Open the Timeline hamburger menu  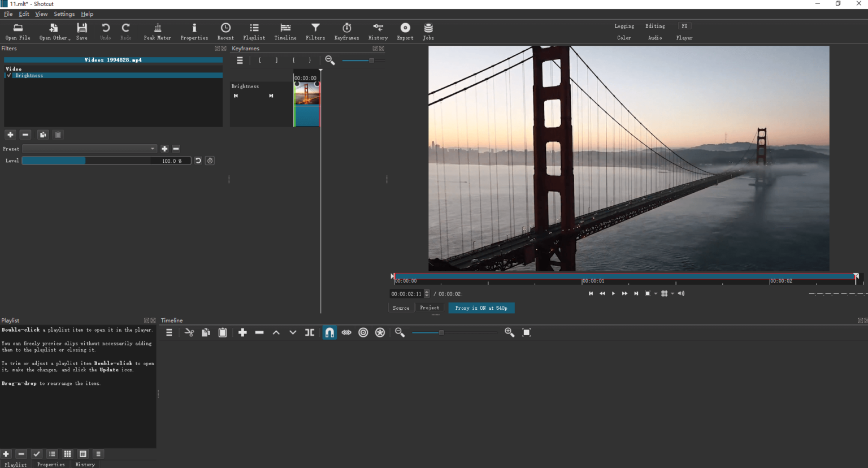[169, 332]
